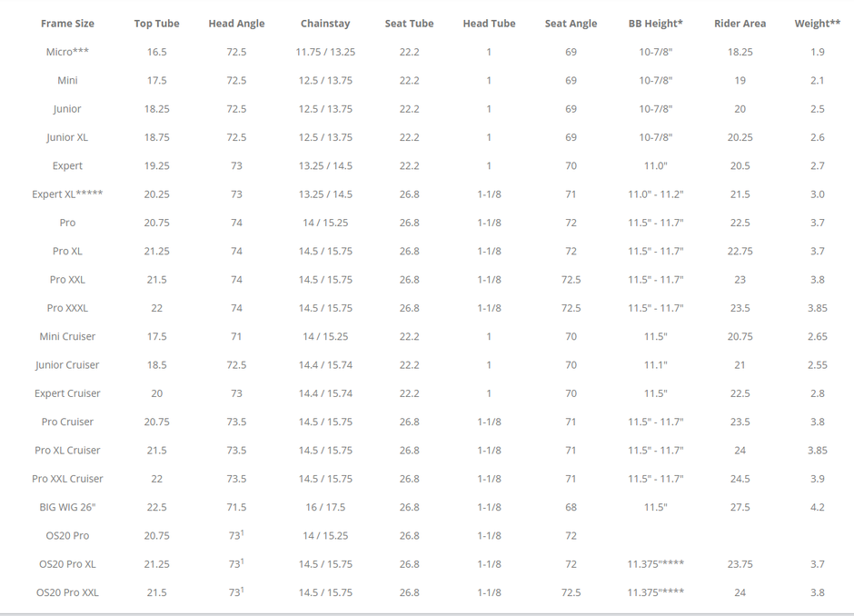Select the Expert Cruiser frame size cell
Image resolution: width=854 pixels, height=616 pixels.
tap(67, 393)
